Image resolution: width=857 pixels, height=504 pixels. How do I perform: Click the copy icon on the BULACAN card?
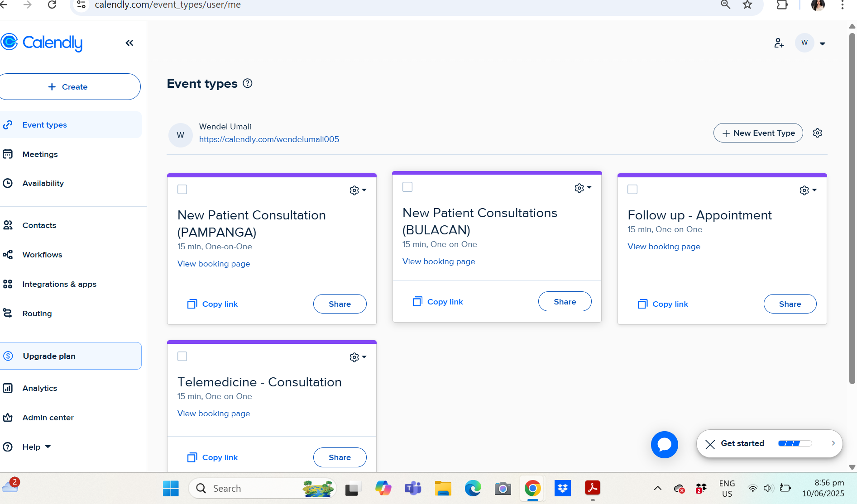[417, 301]
